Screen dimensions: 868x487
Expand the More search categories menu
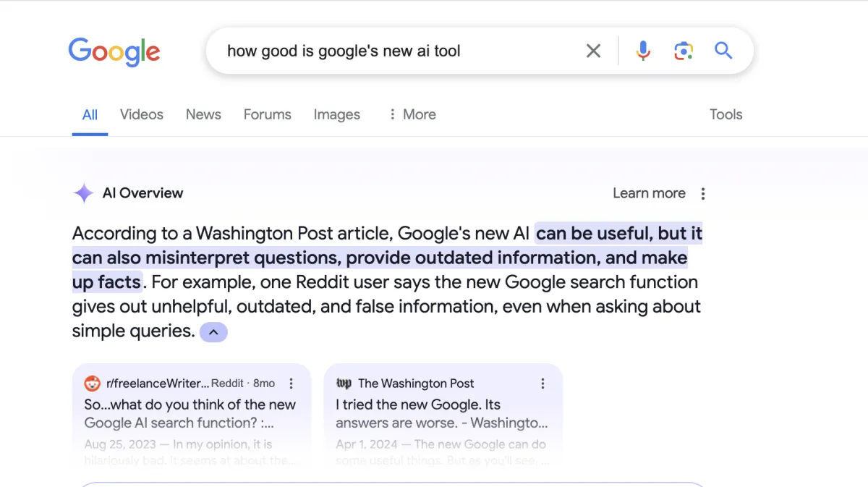(412, 114)
